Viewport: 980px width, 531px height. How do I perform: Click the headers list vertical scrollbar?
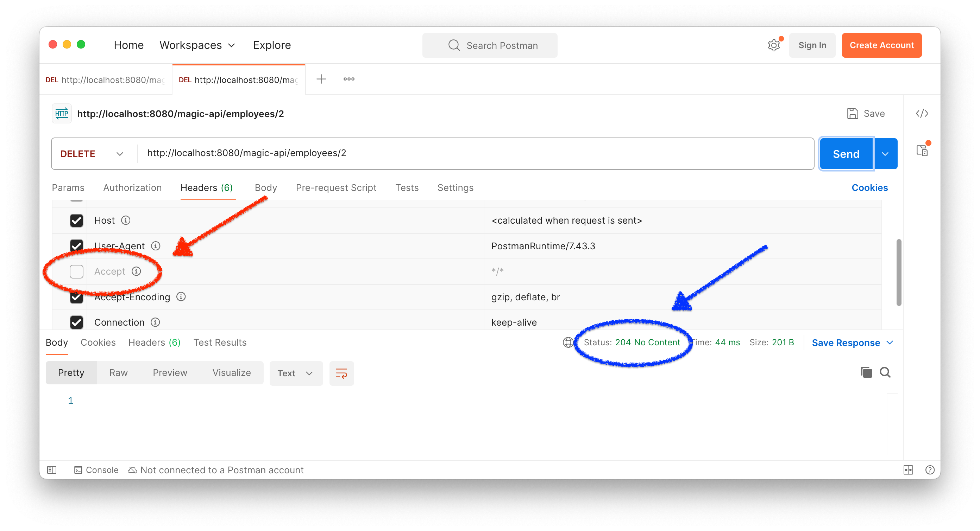pos(898,272)
